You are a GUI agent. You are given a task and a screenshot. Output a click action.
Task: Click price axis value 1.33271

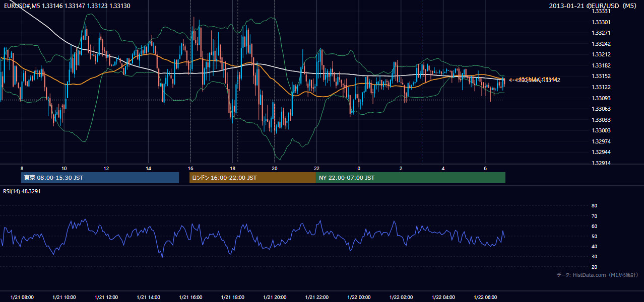pyautogui.click(x=601, y=33)
